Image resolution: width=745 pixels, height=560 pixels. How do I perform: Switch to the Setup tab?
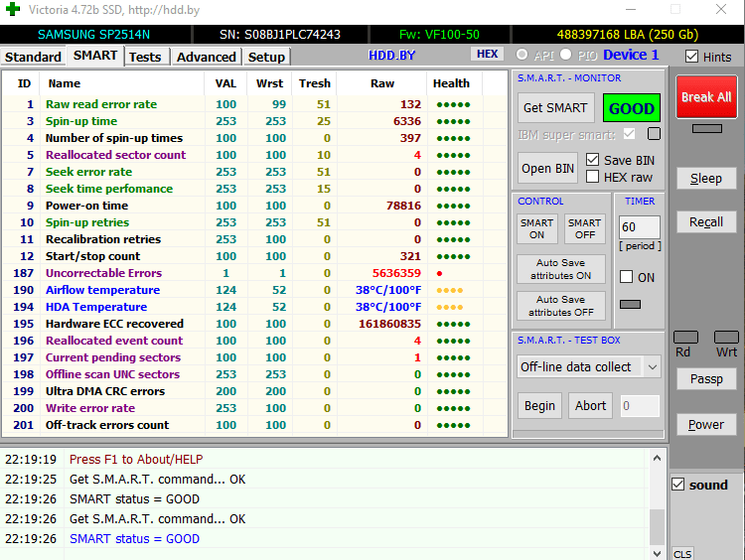click(266, 57)
